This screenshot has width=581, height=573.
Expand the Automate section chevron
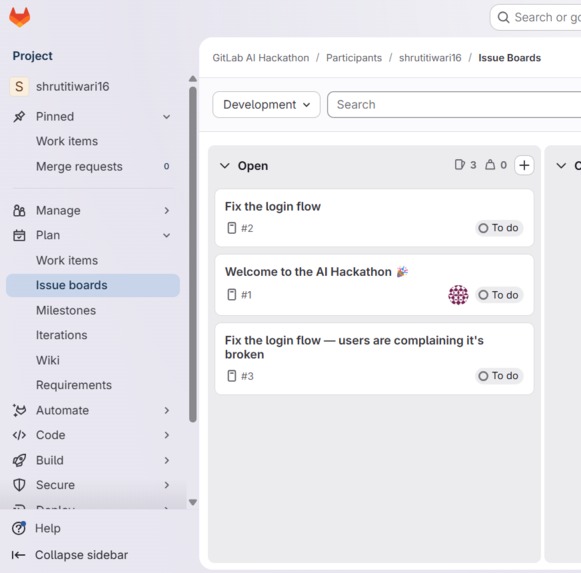[167, 410]
